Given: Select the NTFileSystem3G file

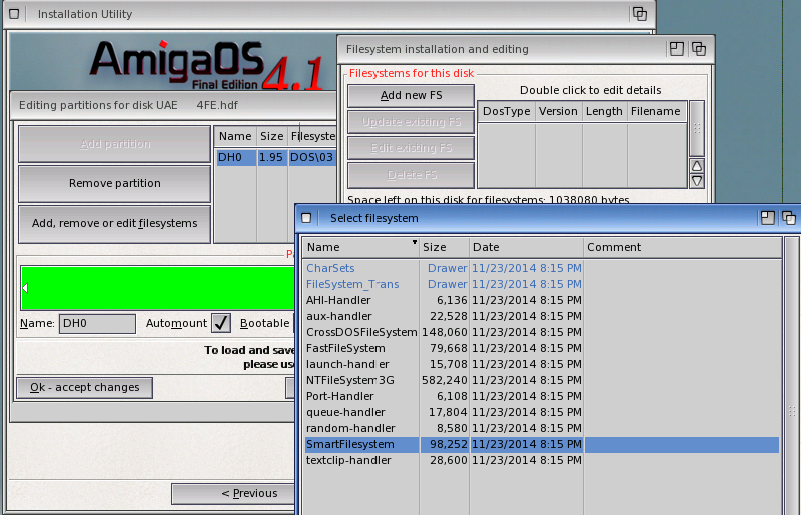Looking at the screenshot, I should (x=350, y=380).
